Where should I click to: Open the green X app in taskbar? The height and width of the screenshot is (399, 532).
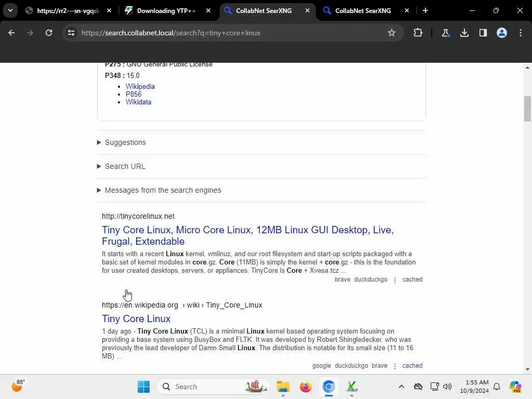[x=352, y=387]
